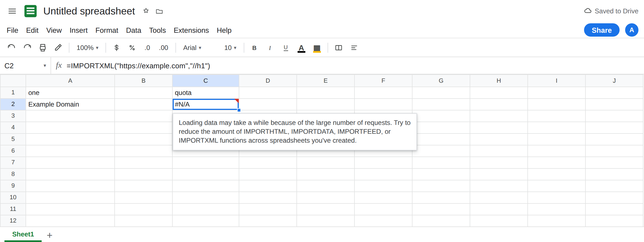Click the blue Share button

click(602, 30)
